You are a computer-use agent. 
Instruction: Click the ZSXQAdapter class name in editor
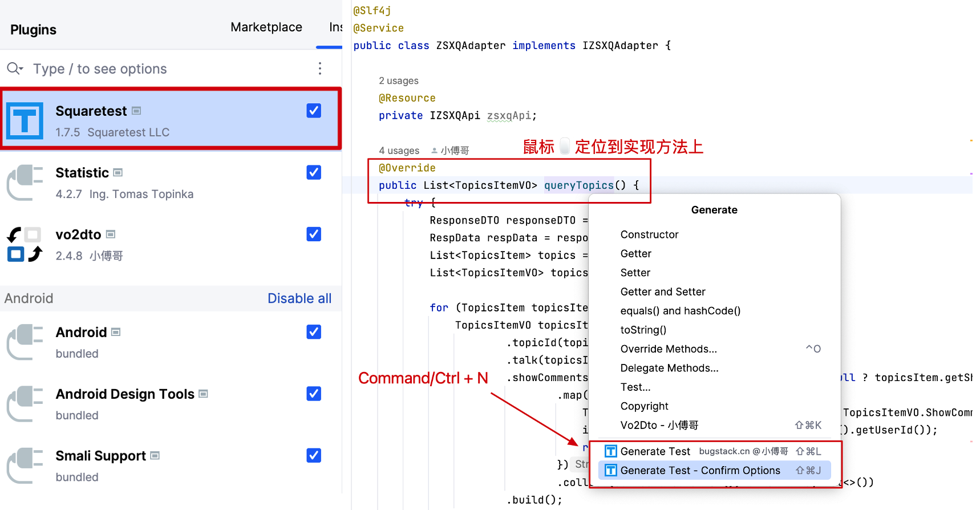(x=471, y=46)
